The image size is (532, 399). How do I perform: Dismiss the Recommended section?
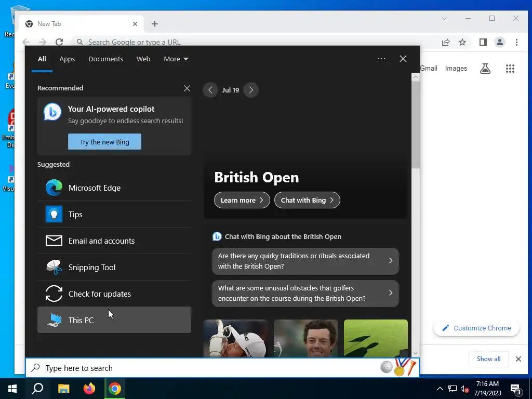pyautogui.click(x=187, y=88)
